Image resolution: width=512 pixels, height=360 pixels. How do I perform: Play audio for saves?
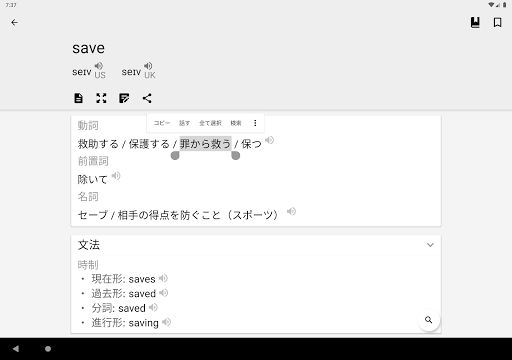point(163,278)
